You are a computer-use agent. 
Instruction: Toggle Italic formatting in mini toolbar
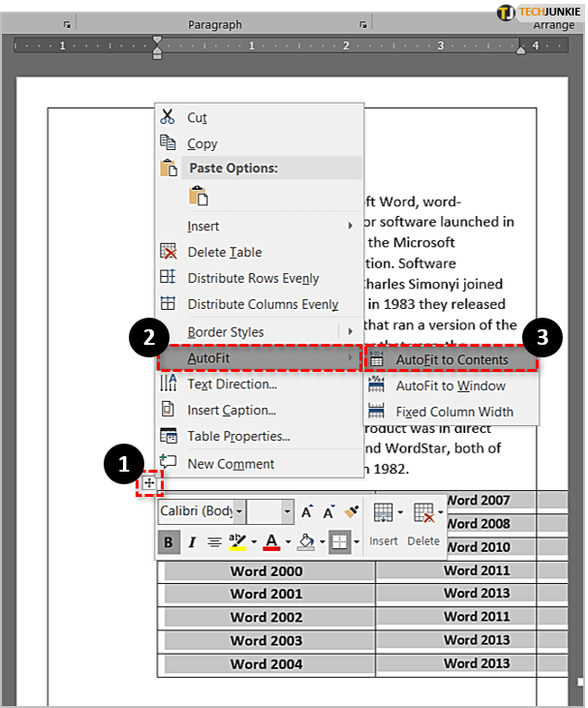pyautogui.click(x=192, y=541)
